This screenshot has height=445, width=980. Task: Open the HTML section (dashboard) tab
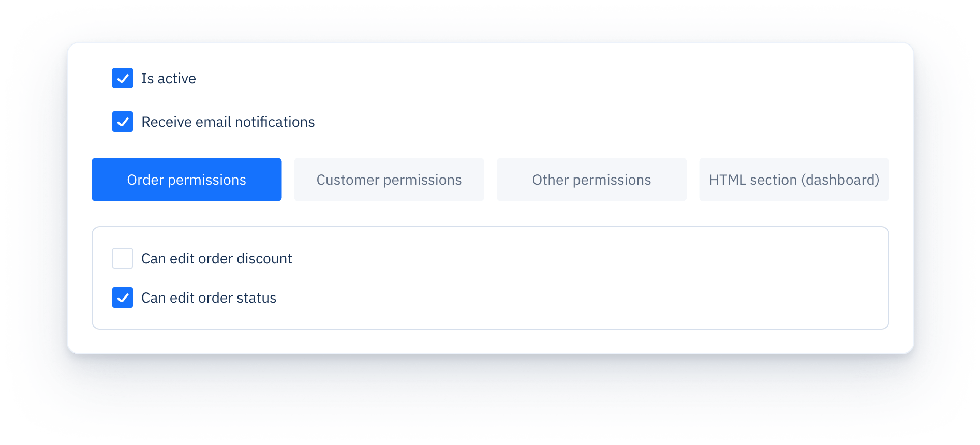[794, 180]
